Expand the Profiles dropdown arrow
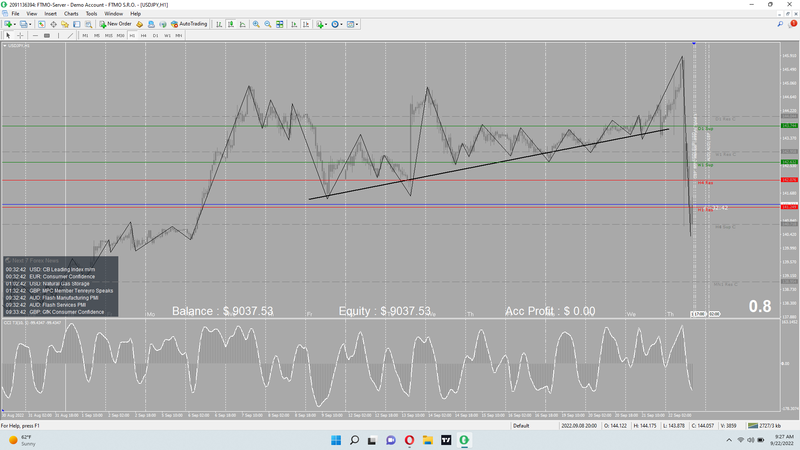 (x=30, y=23)
